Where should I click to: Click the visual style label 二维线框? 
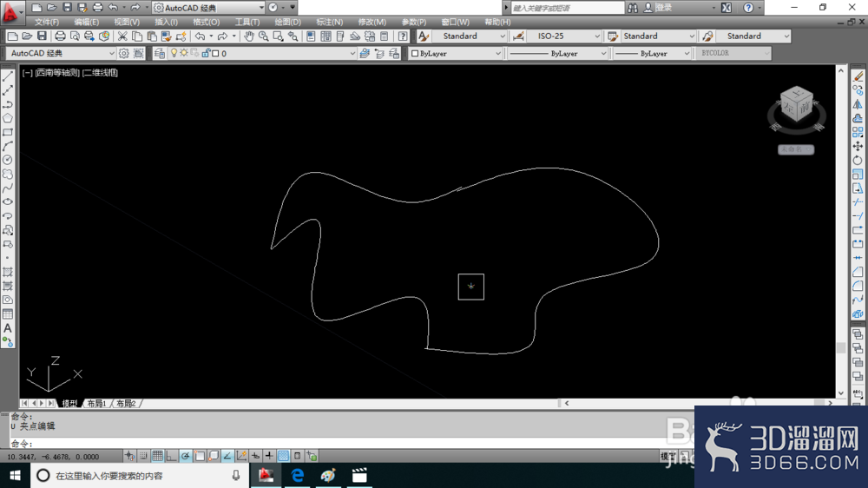[100, 73]
